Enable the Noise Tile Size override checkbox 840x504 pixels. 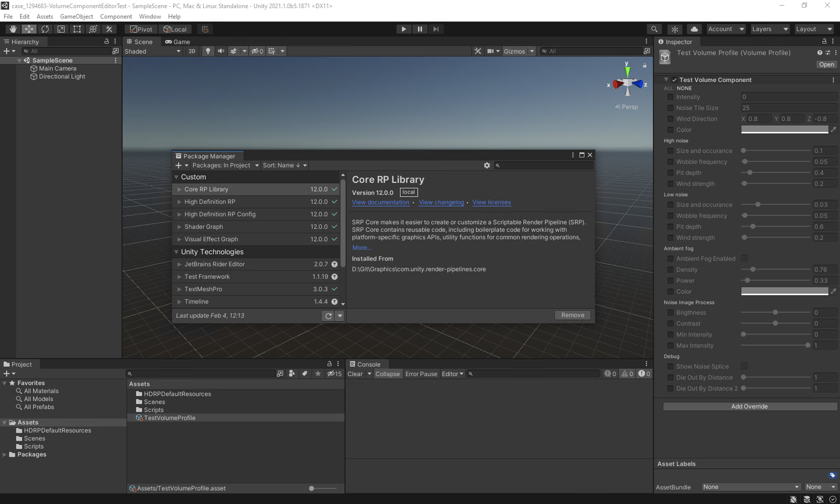pyautogui.click(x=670, y=108)
